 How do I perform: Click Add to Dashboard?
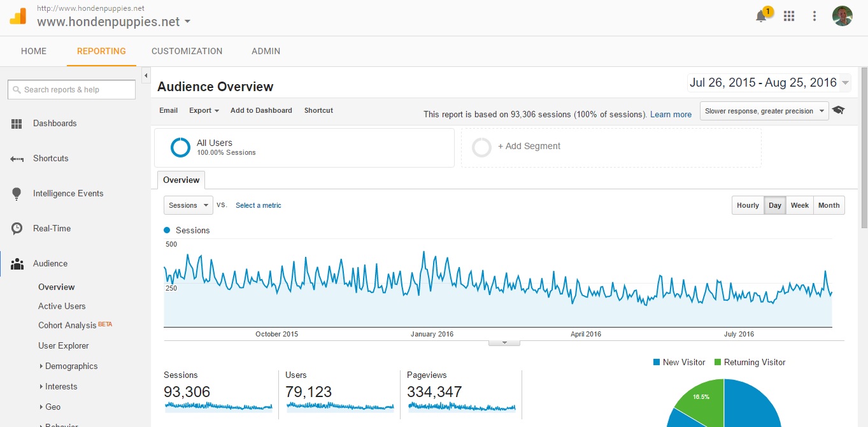click(261, 110)
